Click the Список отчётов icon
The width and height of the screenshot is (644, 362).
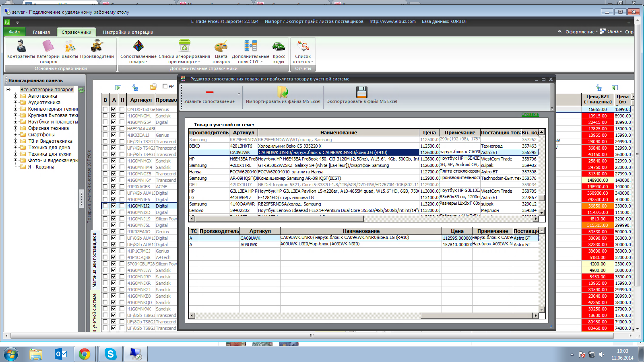click(303, 46)
